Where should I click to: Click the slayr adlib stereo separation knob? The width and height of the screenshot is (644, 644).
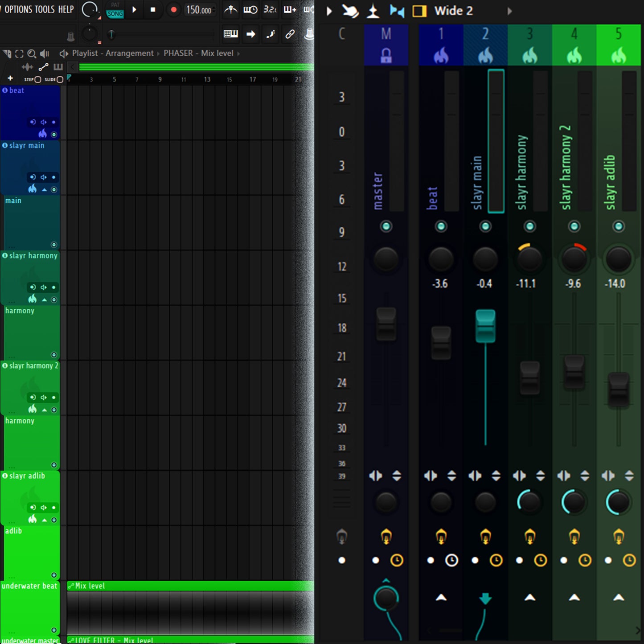point(618,502)
